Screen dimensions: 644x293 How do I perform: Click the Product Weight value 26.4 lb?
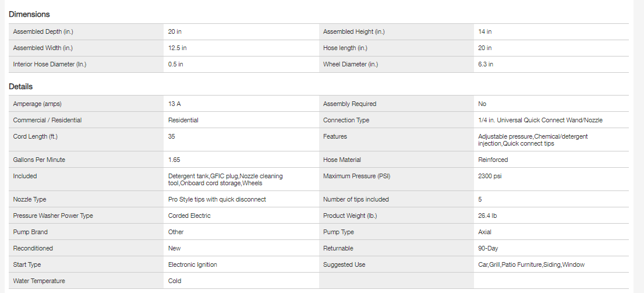(x=487, y=216)
